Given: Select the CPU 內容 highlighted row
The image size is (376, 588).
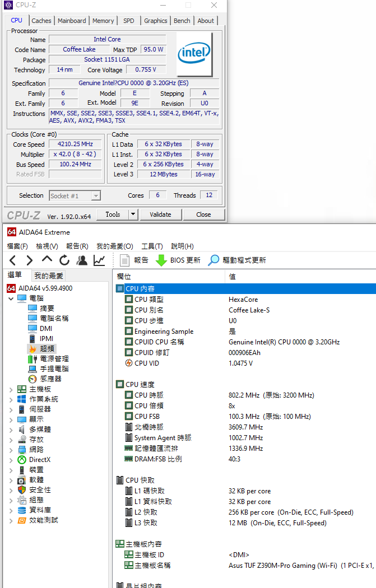Looking at the screenshot, I should (x=246, y=288).
